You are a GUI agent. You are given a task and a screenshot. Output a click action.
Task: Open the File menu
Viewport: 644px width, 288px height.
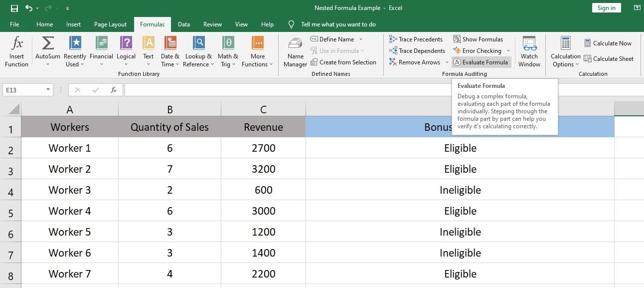pyautogui.click(x=14, y=24)
